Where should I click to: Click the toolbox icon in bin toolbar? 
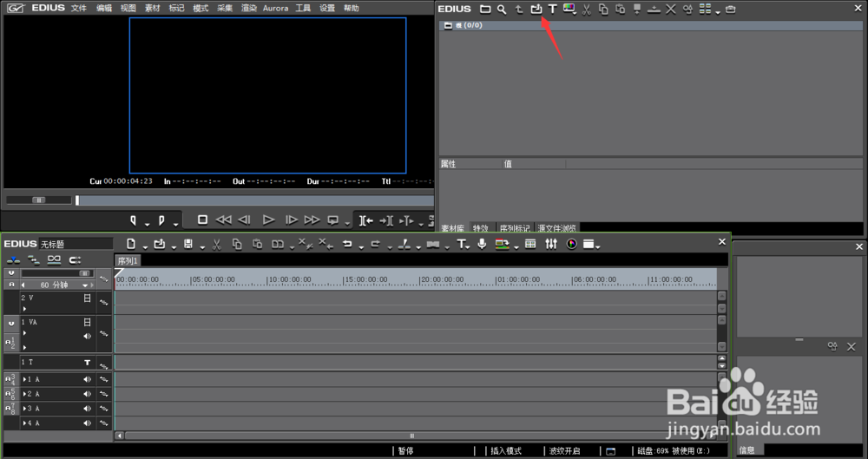pos(731,9)
